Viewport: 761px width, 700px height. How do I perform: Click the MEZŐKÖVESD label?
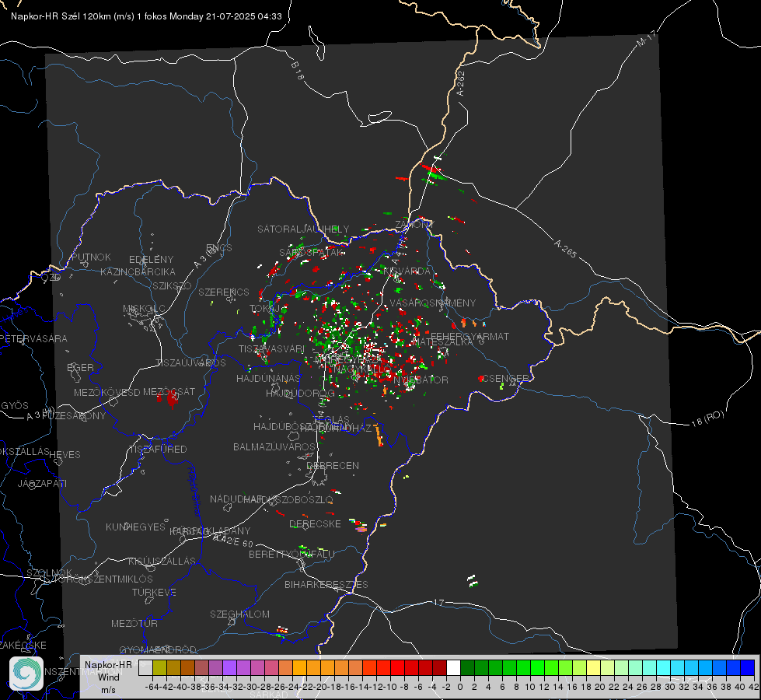[x=106, y=393]
